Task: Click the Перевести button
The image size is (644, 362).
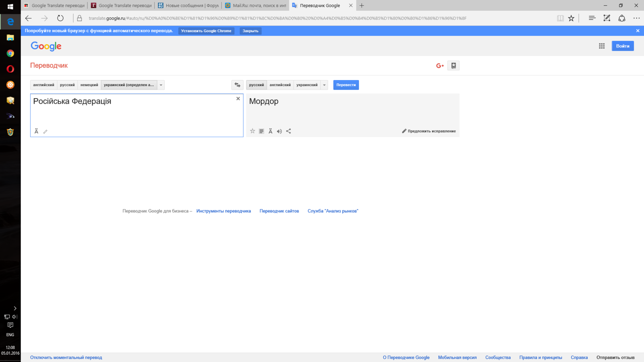Action: [346, 85]
